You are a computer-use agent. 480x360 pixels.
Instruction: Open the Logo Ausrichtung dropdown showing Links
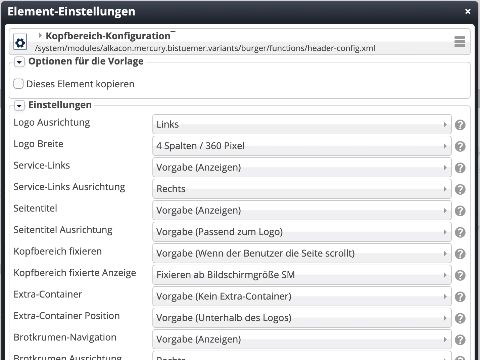click(x=302, y=124)
